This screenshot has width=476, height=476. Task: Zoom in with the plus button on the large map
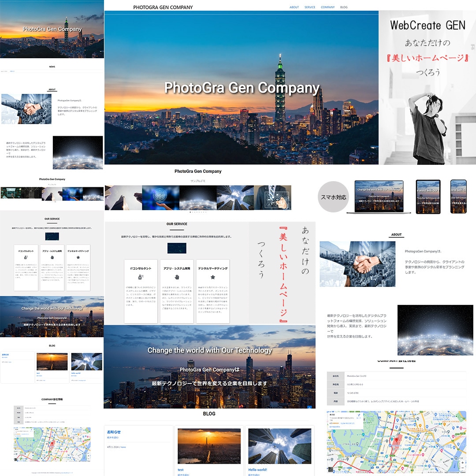pyautogui.click(x=462, y=463)
